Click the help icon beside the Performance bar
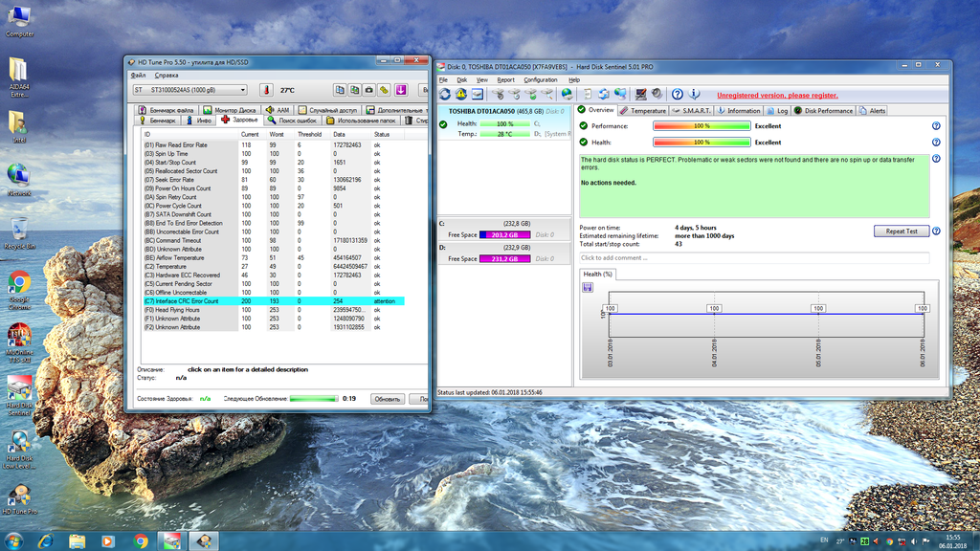Viewport: 980px width, 551px height. (x=935, y=126)
